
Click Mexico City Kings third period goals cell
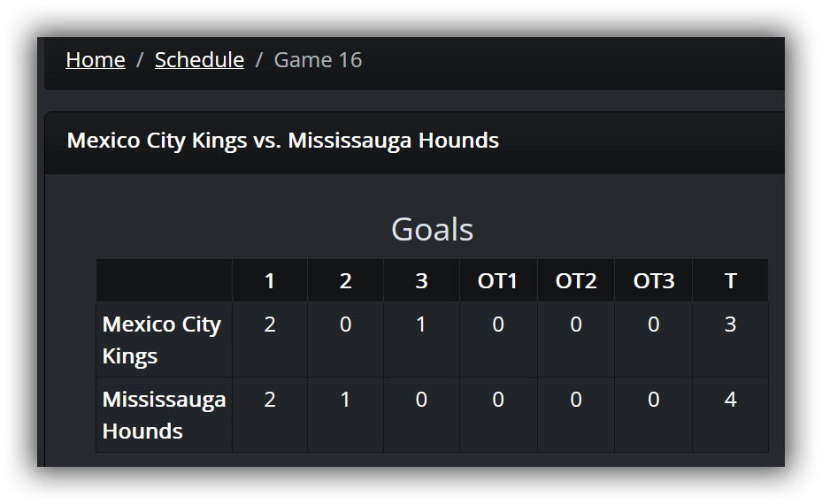pos(421,340)
